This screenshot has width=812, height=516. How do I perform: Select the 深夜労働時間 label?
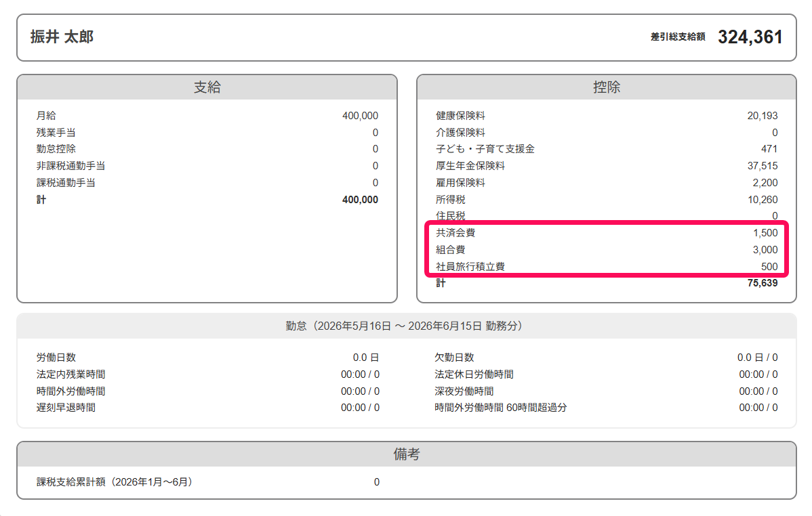click(x=464, y=391)
